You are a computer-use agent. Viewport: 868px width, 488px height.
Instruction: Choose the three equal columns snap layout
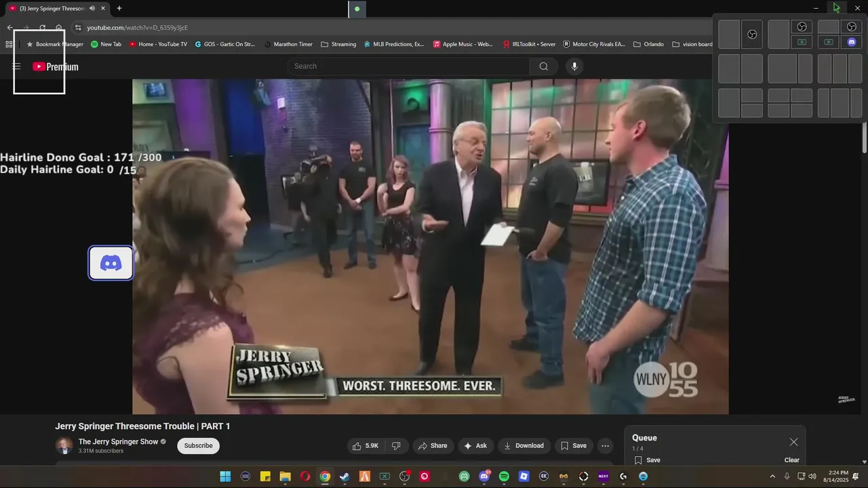click(x=840, y=68)
